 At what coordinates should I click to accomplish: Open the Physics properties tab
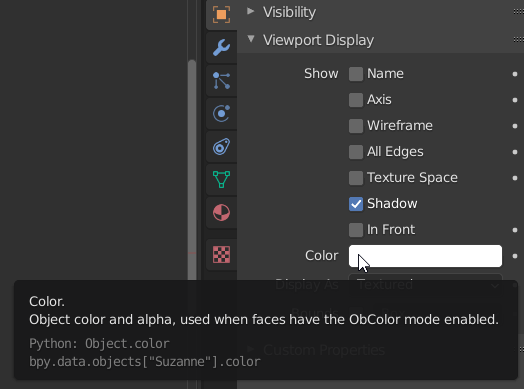[221, 113]
